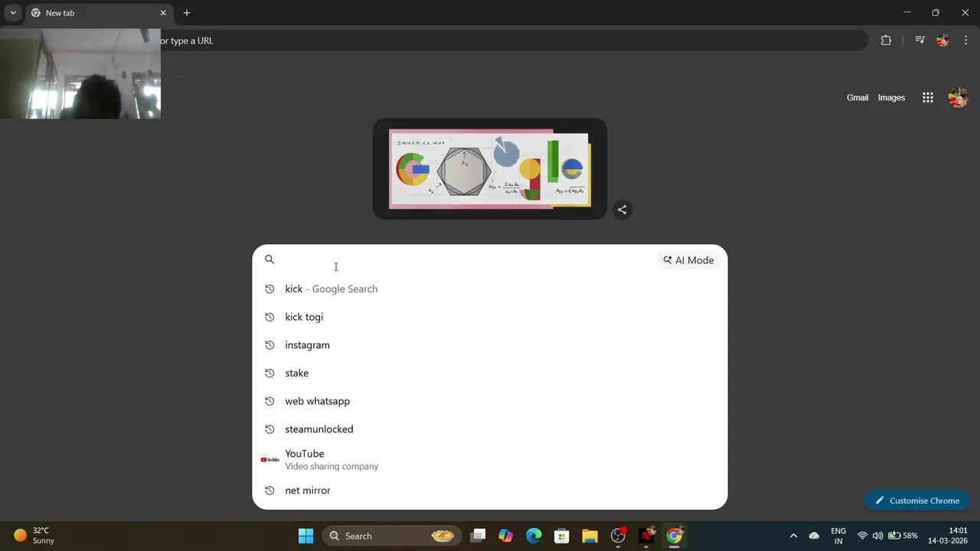
Task: Open the Windows Start menu
Action: [x=305, y=536]
